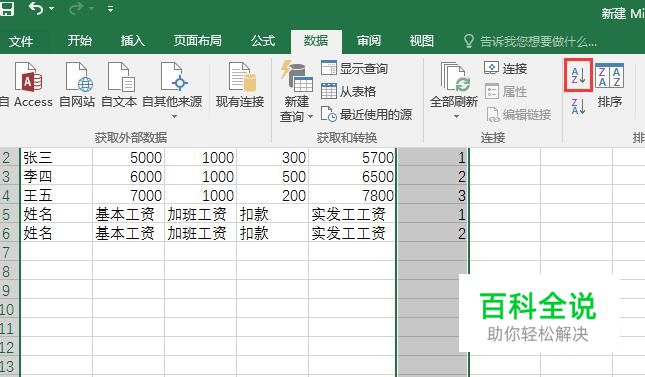The image size is (645, 377).
Task: Select the 数据 ribbon tab
Action: point(316,41)
